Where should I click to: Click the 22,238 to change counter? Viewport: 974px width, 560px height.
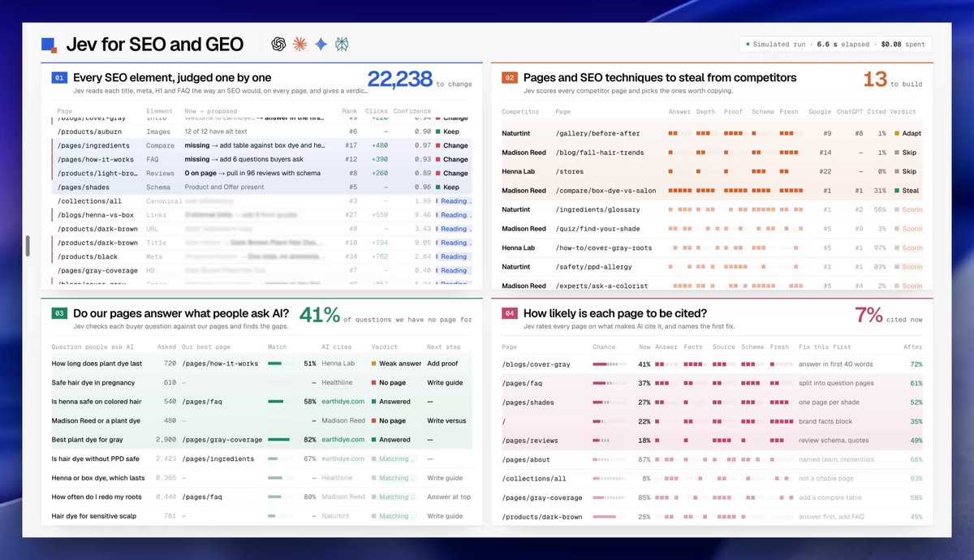[x=419, y=80]
